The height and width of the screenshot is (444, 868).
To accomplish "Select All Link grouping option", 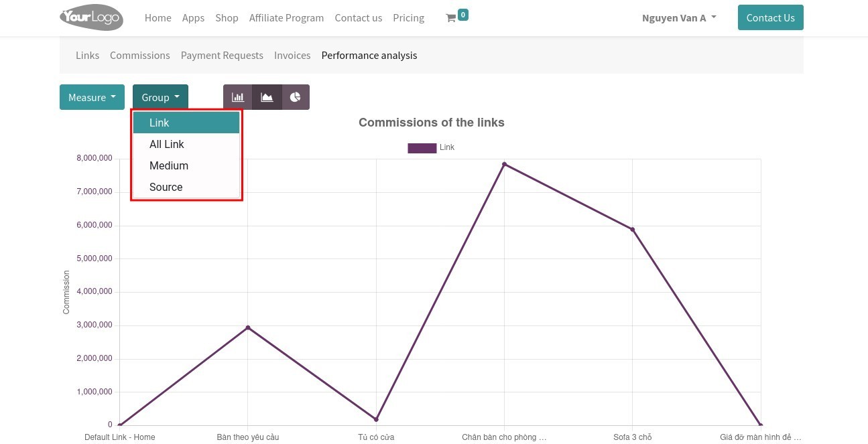I will 186,144.
